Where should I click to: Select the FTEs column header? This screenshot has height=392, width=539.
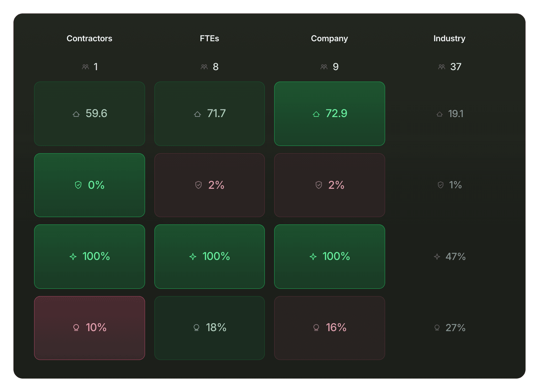click(209, 38)
